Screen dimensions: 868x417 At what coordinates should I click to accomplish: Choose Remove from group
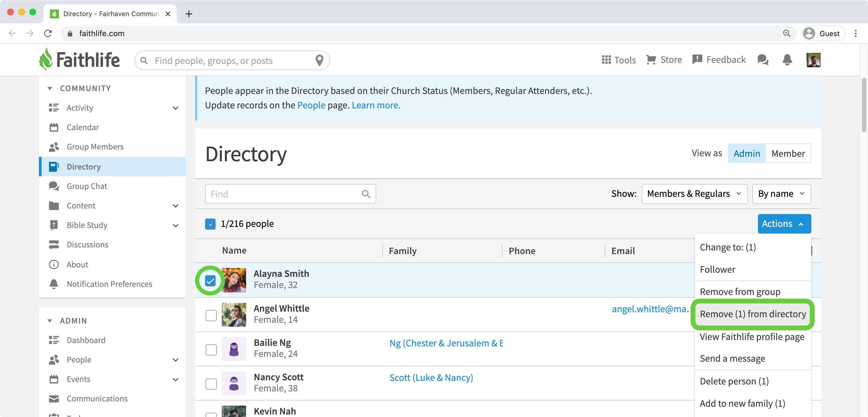[753, 292]
